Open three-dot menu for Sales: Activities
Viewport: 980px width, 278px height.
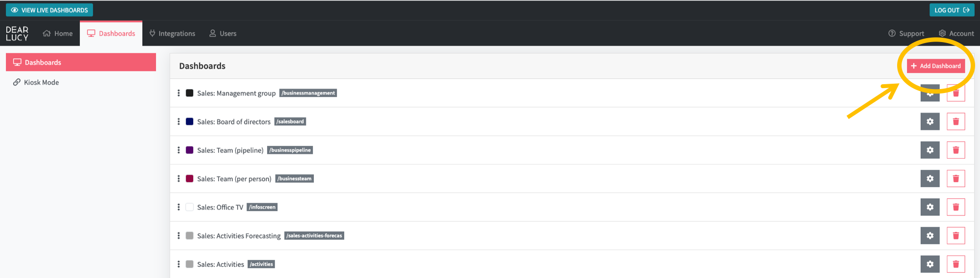[178, 264]
